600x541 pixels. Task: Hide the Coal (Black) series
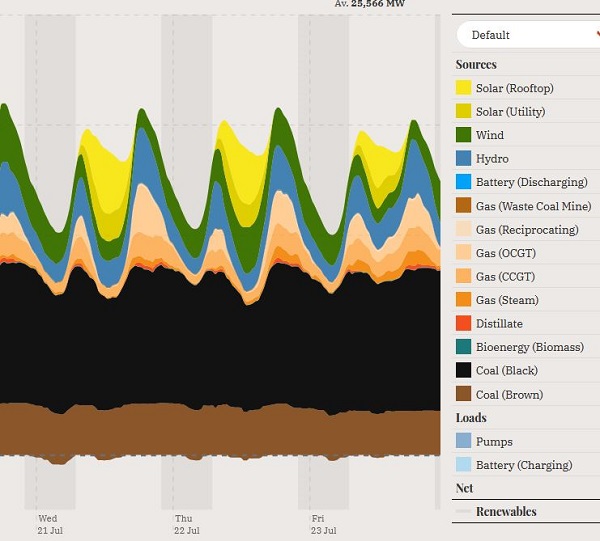point(508,371)
